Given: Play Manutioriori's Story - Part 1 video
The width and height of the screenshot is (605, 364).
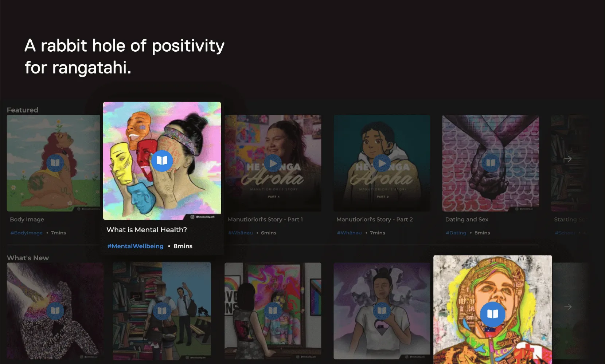Looking at the screenshot, I should point(273,163).
